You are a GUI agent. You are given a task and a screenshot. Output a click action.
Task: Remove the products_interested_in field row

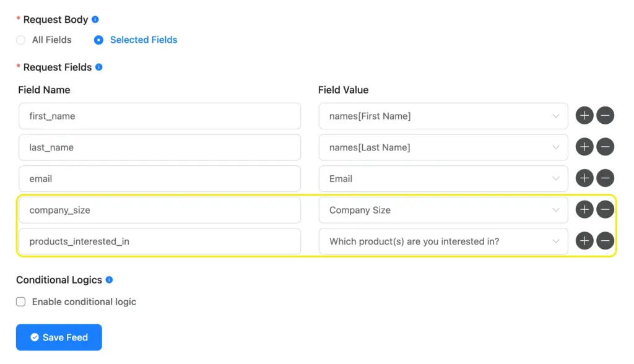point(605,241)
